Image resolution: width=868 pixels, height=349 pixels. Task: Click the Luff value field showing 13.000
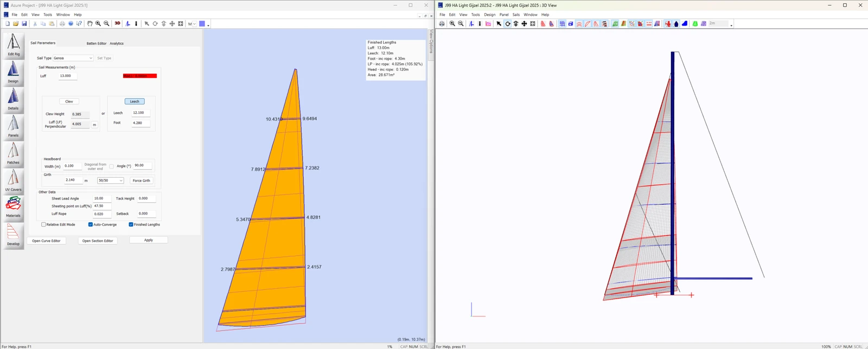(x=68, y=76)
